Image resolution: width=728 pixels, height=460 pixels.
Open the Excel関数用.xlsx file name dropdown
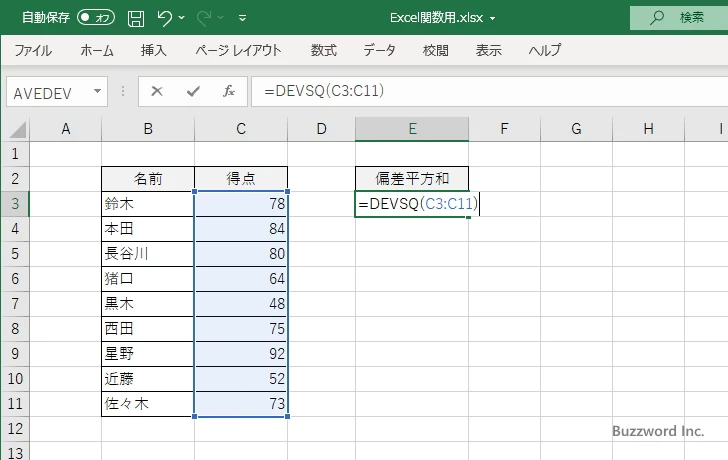point(493,19)
